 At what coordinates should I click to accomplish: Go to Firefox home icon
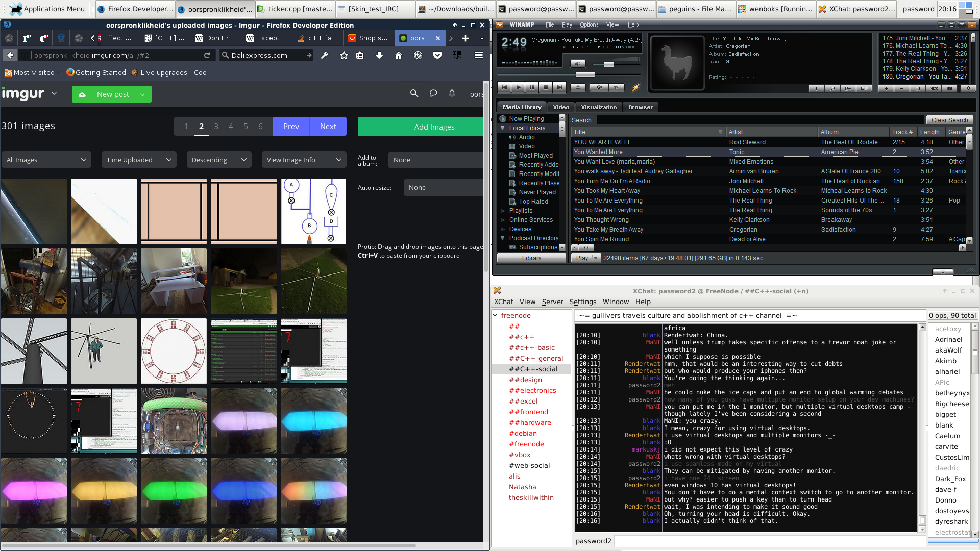pyautogui.click(x=398, y=55)
